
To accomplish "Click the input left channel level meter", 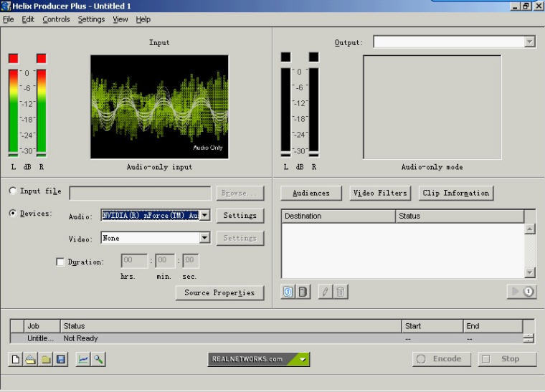I will click(13, 113).
